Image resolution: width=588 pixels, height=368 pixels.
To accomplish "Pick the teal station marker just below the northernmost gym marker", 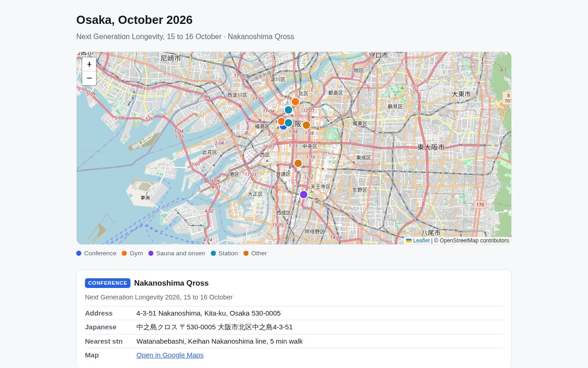I will [288, 110].
